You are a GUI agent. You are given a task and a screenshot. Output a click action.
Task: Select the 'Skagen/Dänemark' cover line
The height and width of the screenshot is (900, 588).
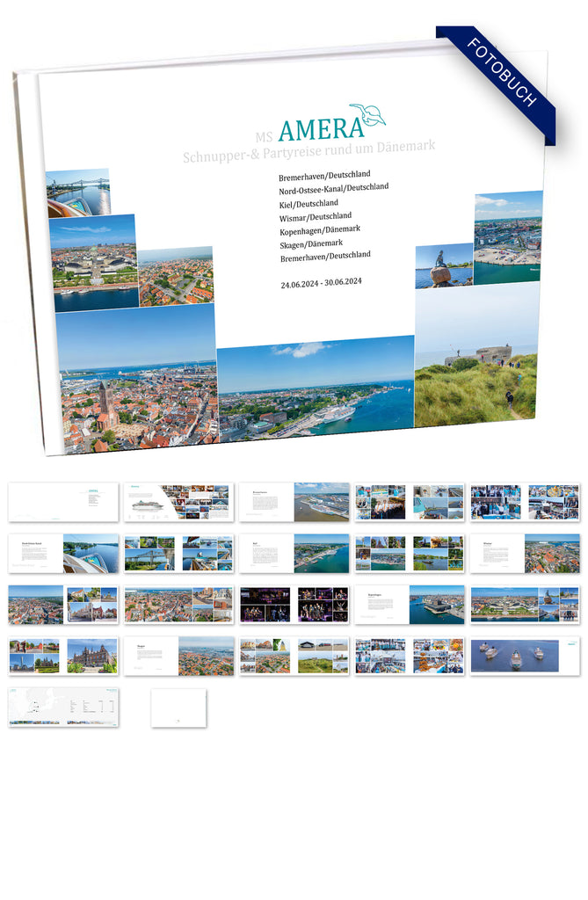click(x=311, y=244)
